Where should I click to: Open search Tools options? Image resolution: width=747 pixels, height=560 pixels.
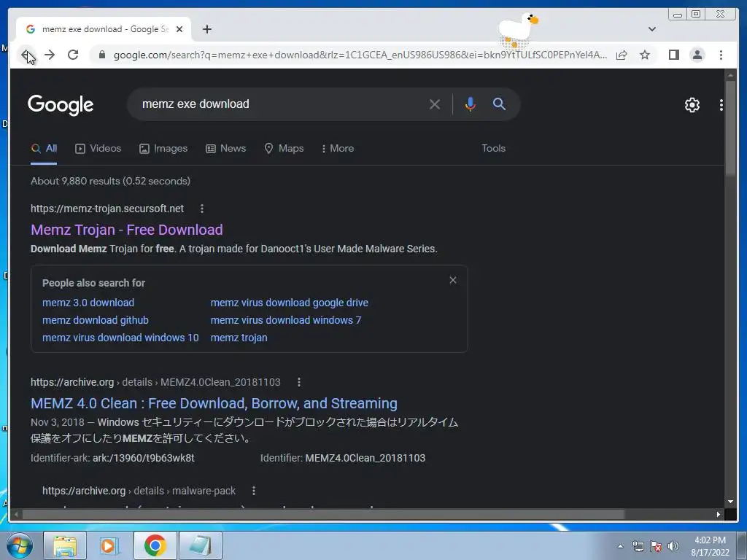pyautogui.click(x=493, y=149)
